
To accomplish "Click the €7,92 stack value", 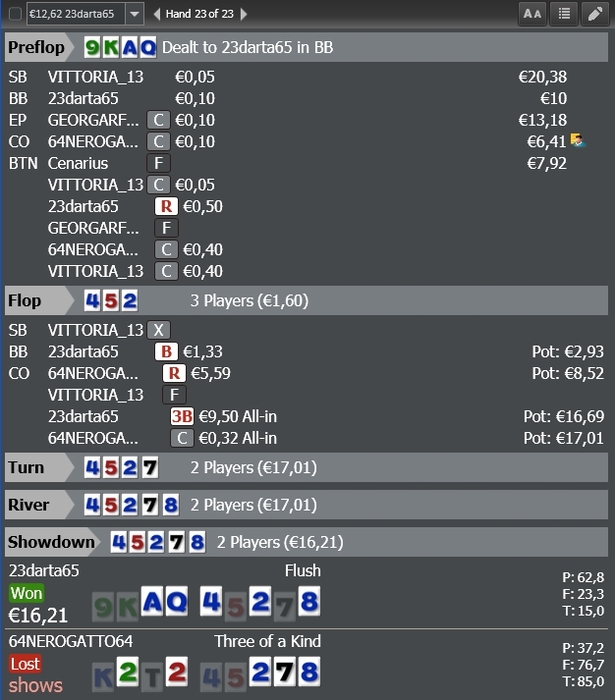I will 547,163.
